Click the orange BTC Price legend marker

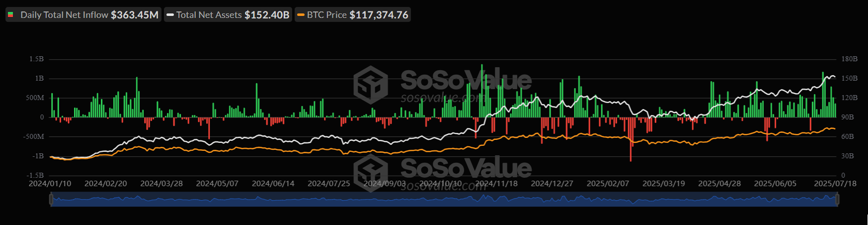[x=301, y=15]
